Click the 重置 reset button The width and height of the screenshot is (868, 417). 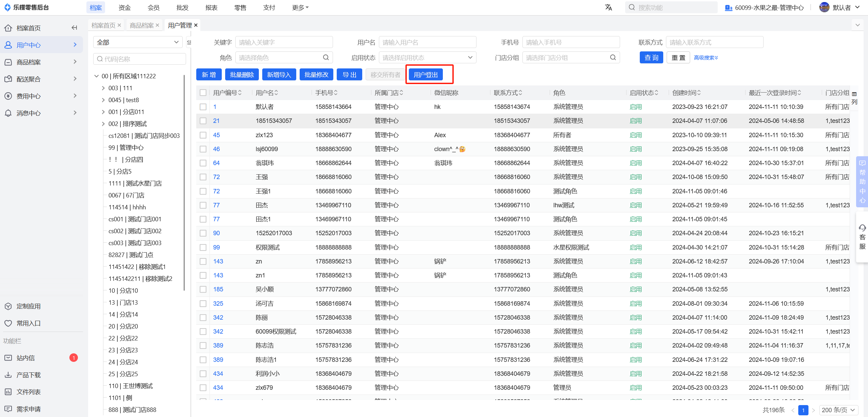coord(678,58)
